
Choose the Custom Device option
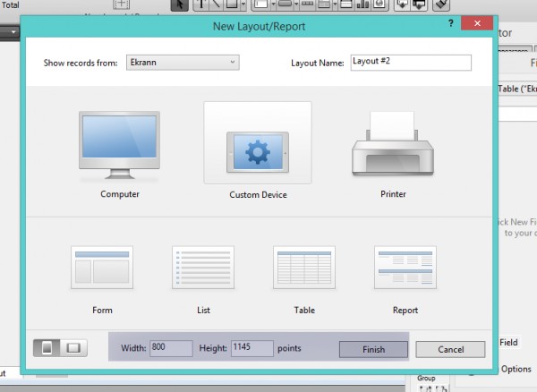(x=258, y=151)
